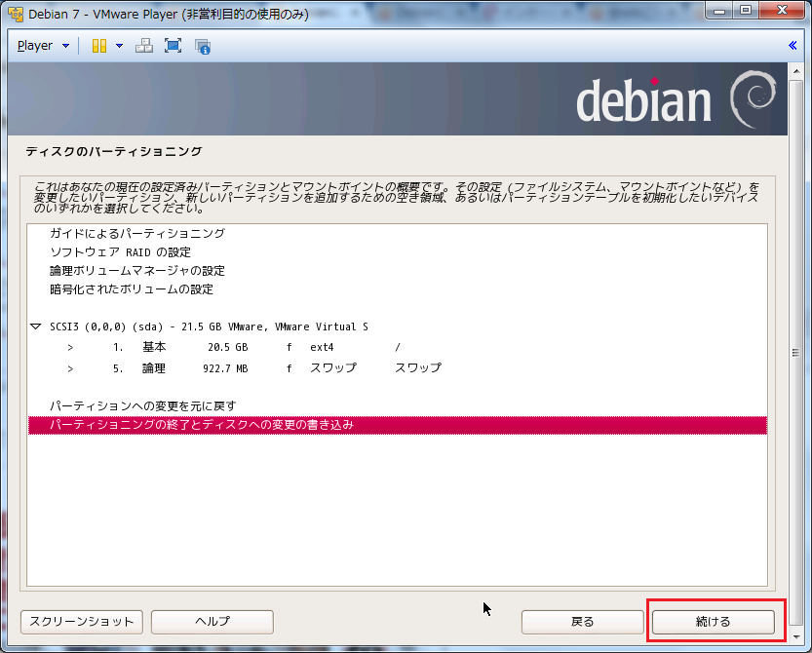Click the VMware icon in the title bar
This screenshot has width=812, height=653.
click(x=15, y=13)
